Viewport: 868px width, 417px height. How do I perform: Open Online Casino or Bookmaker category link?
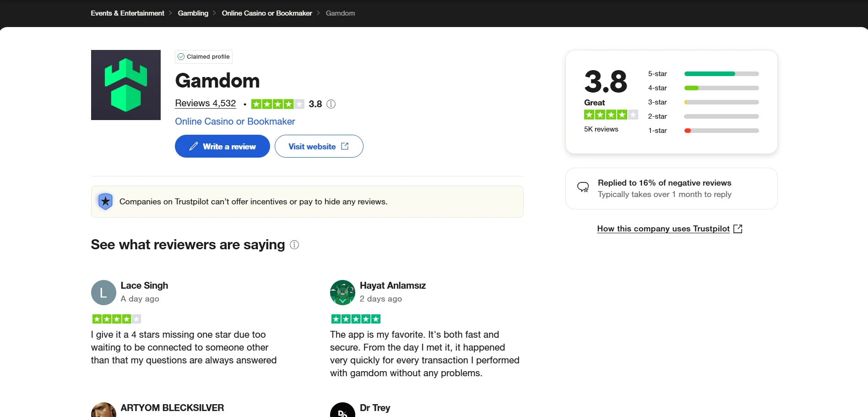coord(235,121)
